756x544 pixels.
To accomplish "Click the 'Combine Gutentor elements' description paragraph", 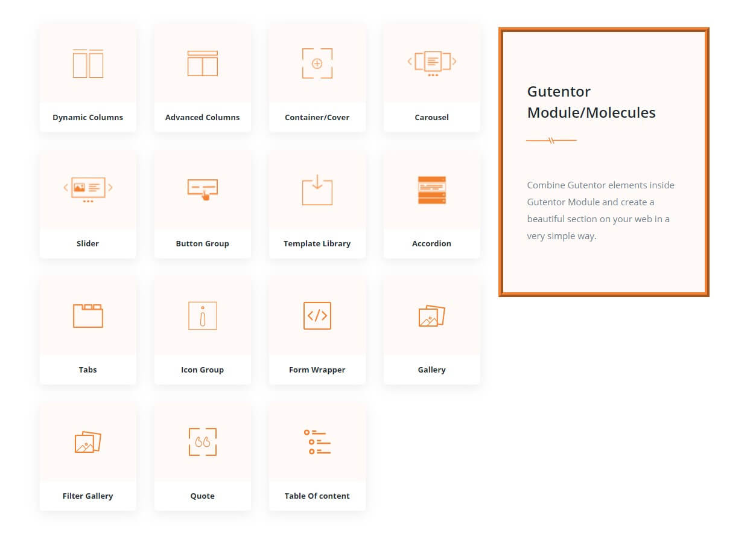I will 601,210.
